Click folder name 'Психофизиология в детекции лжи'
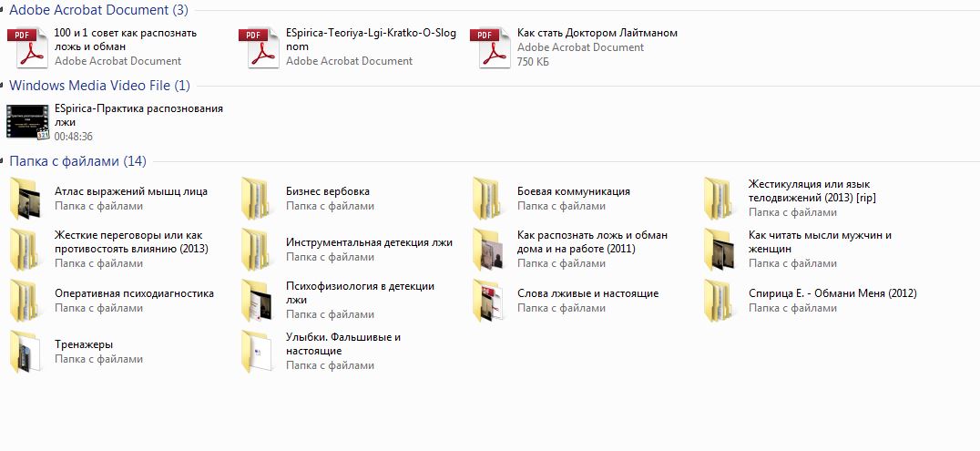980x451 pixels. [360, 293]
